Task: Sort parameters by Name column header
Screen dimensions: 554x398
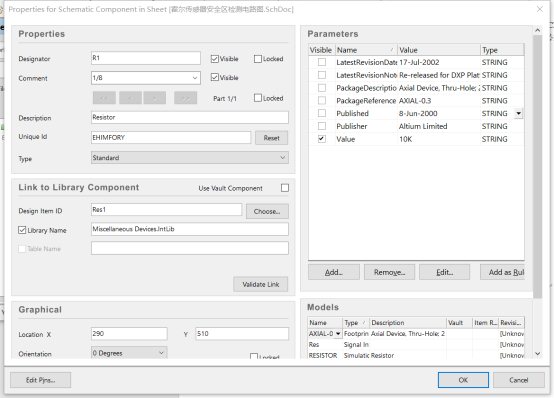Action: pos(366,50)
